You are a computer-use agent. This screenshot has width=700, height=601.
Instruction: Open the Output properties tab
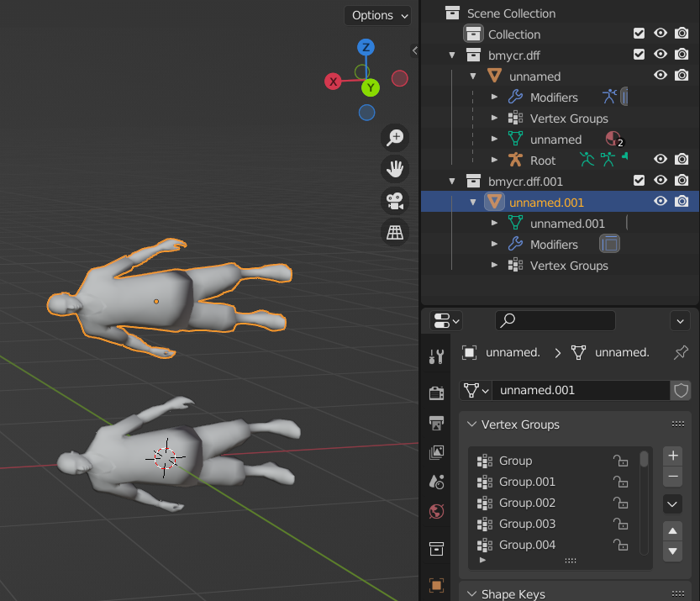click(x=436, y=423)
